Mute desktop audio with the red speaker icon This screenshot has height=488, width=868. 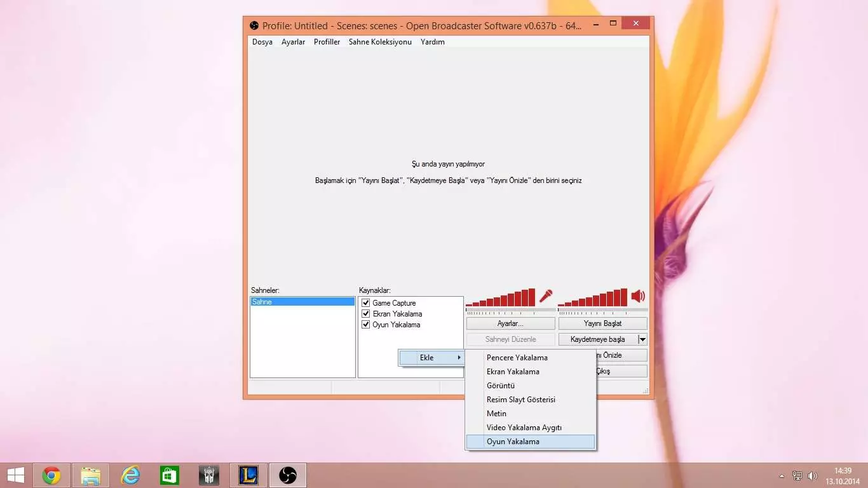click(x=638, y=296)
